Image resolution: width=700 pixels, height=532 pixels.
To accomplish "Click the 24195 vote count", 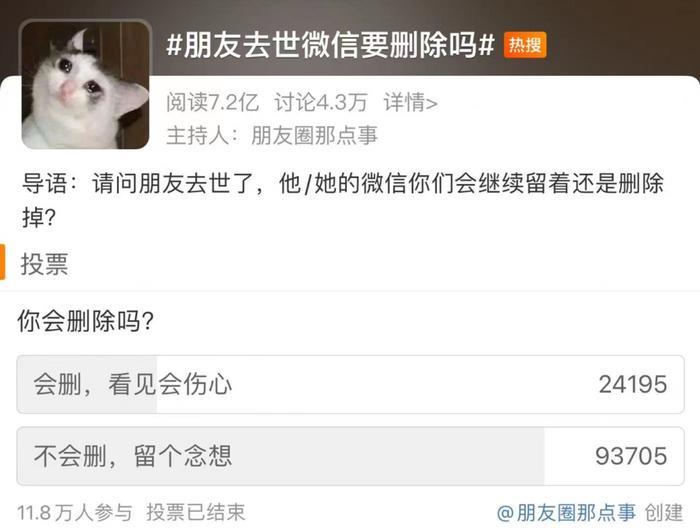I will pyautogui.click(x=633, y=384).
